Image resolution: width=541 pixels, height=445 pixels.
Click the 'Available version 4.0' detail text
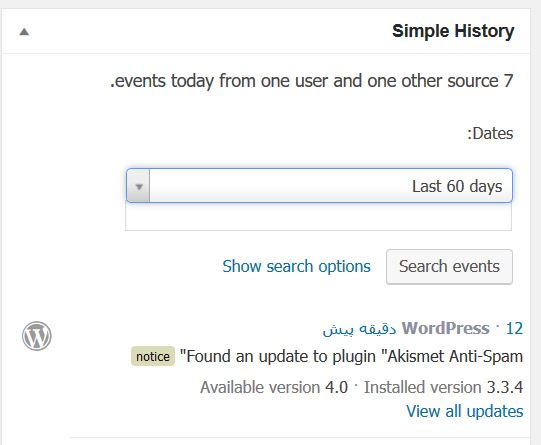[x=274, y=387]
